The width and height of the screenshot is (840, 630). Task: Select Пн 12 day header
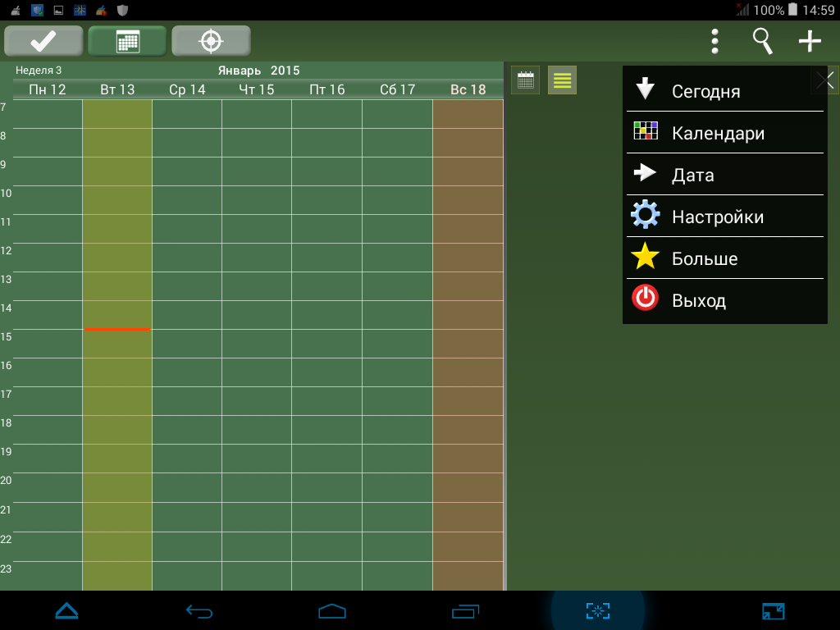(x=48, y=89)
